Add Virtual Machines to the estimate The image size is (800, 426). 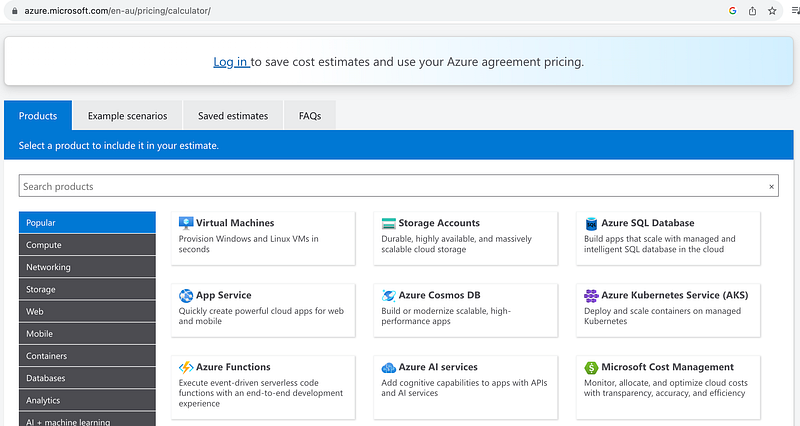tap(263, 239)
